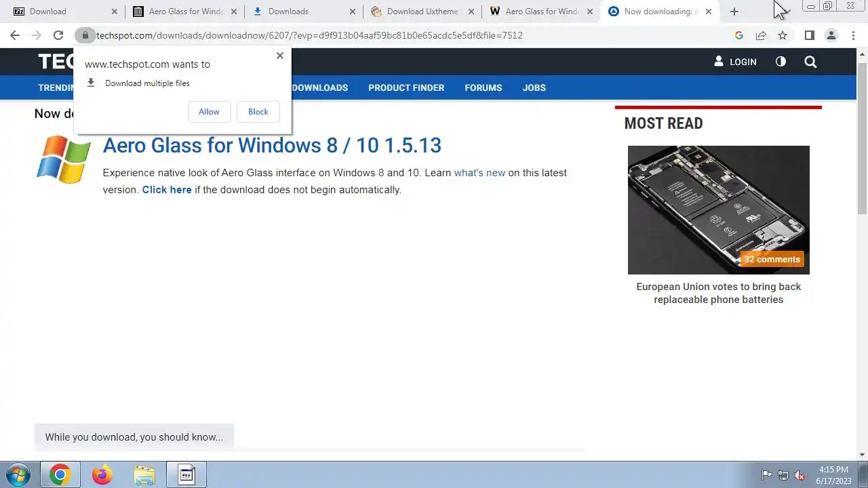Follow "Click here" to start the download

[167, 190]
